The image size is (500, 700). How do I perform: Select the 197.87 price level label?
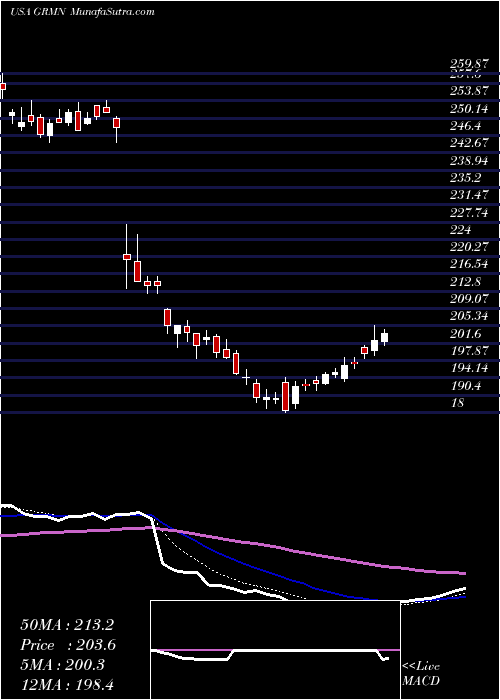[469, 351]
